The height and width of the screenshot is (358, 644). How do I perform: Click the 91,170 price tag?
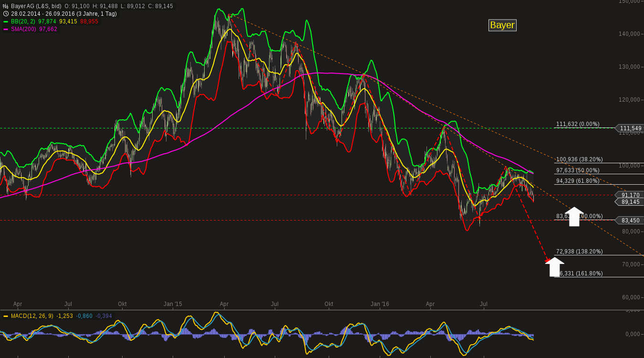[630, 195]
